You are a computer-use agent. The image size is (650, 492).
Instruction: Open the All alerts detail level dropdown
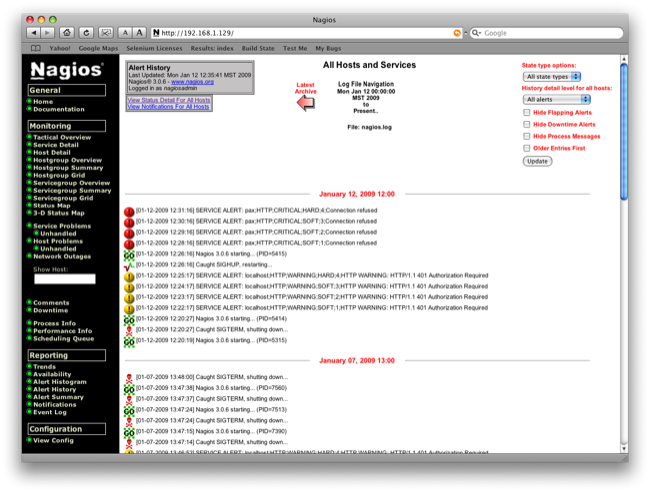(x=557, y=99)
